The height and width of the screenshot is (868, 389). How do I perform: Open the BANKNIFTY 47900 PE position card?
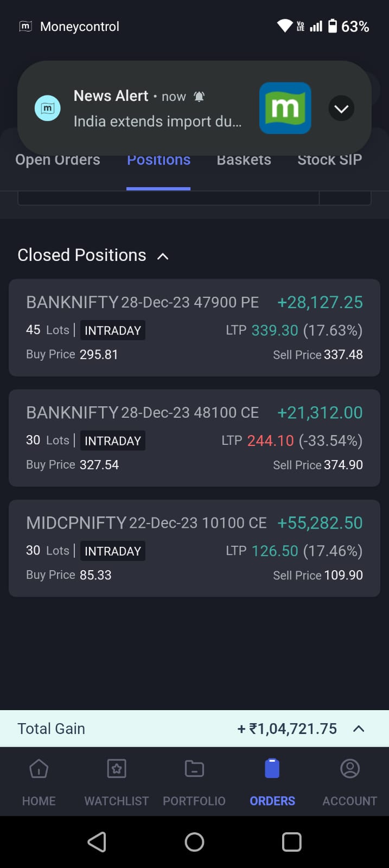tap(194, 328)
